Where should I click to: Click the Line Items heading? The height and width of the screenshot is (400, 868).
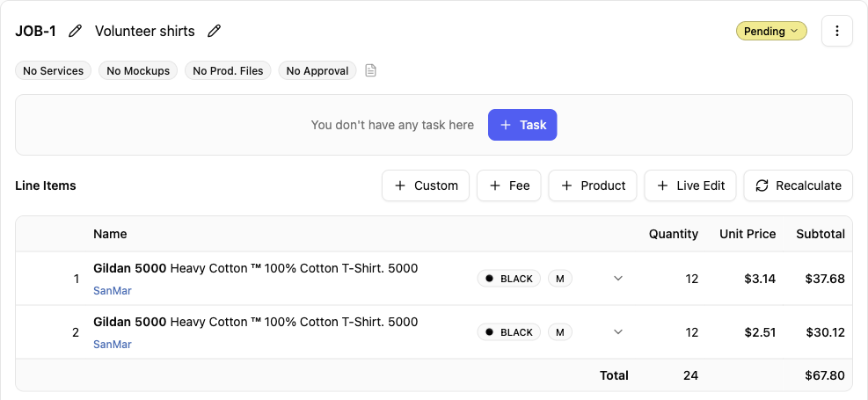click(x=46, y=185)
